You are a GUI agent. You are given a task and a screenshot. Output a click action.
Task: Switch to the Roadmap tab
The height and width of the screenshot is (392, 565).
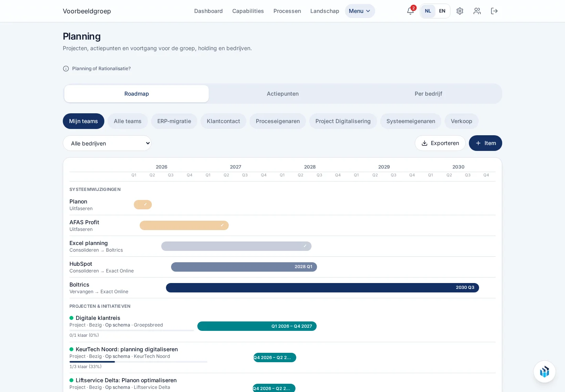137,94
